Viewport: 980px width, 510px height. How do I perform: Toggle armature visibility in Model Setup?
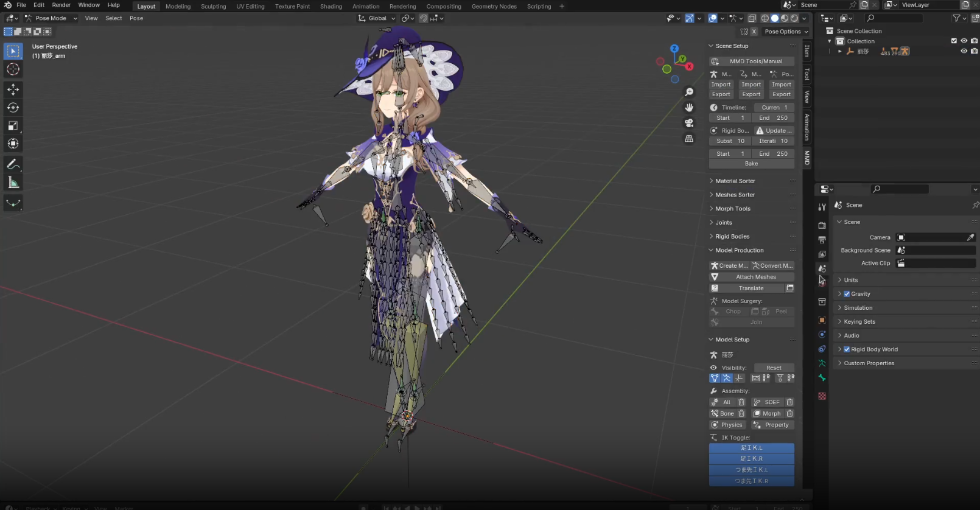[x=727, y=379]
